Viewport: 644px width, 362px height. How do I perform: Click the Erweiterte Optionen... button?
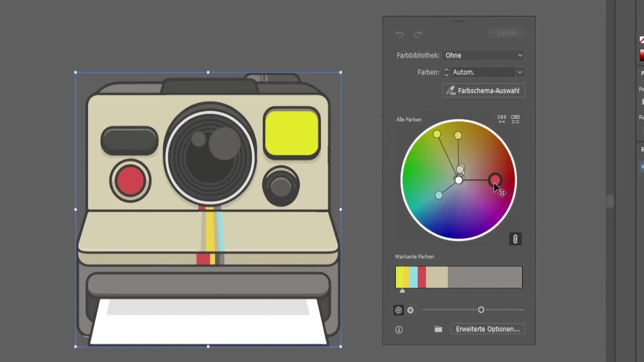click(x=488, y=329)
